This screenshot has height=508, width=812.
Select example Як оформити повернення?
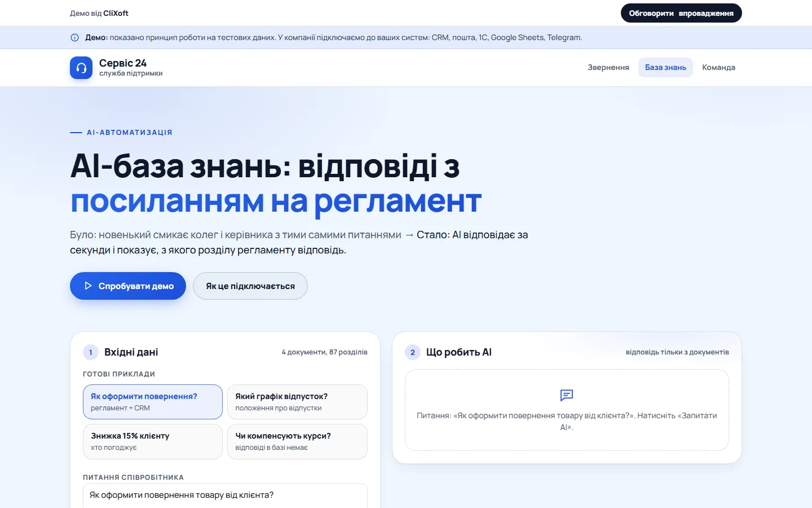153,402
